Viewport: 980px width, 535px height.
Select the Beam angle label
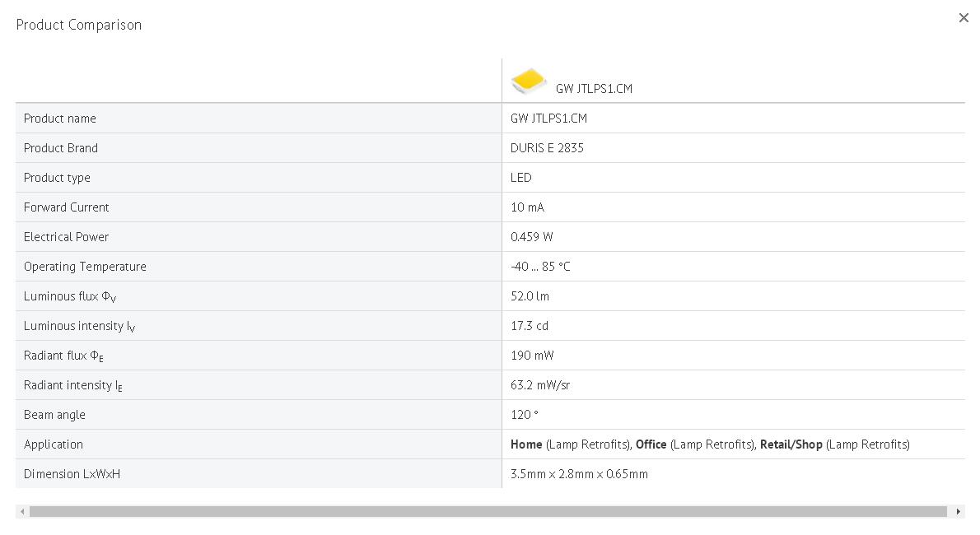tap(54, 414)
